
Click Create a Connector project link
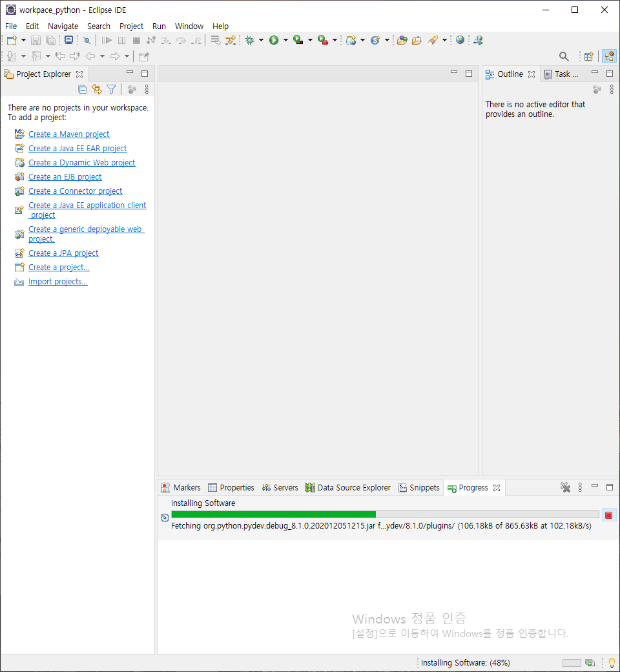pos(76,191)
